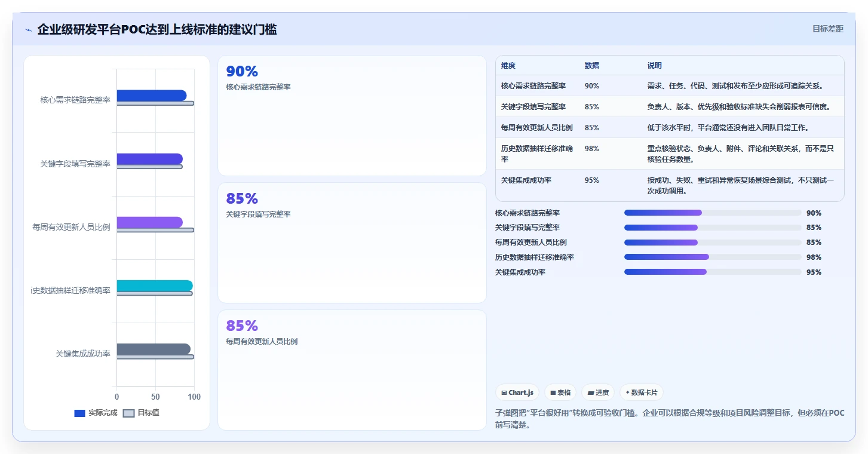Select the 数据卡片 chip
This screenshot has height=454, width=868.
coord(642,392)
